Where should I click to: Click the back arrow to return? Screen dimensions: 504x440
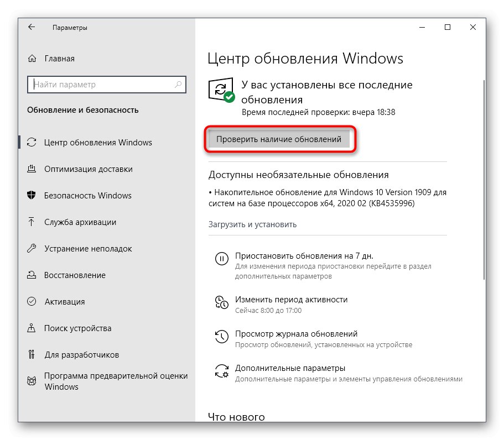pos(31,27)
